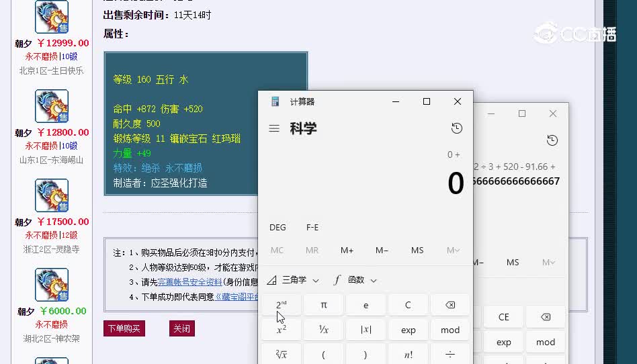Click the 湖北2区-神农架 server text
637x364 pixels.
pyautogui.click(x=52, y=338)
